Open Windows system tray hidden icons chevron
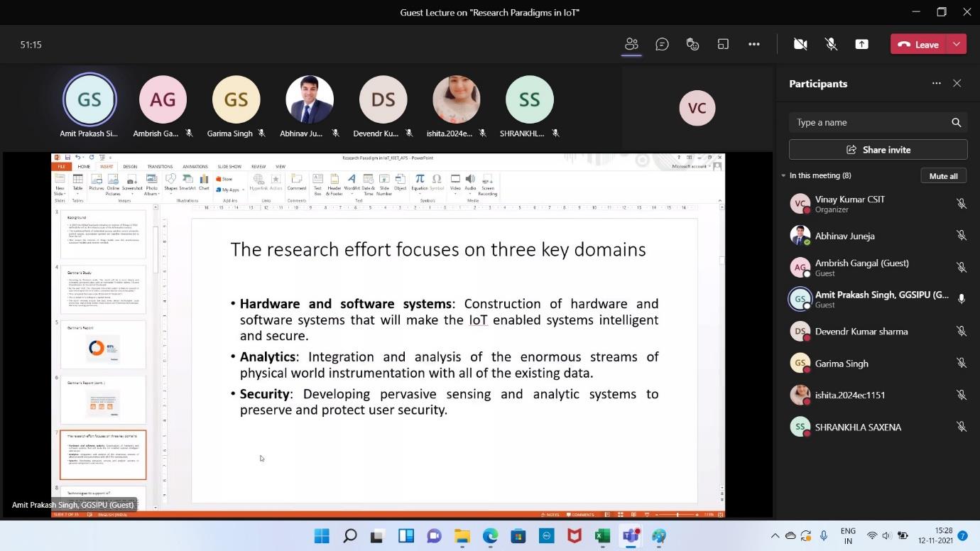Viewport: 980px width, 551px height. tap(775, 536)
